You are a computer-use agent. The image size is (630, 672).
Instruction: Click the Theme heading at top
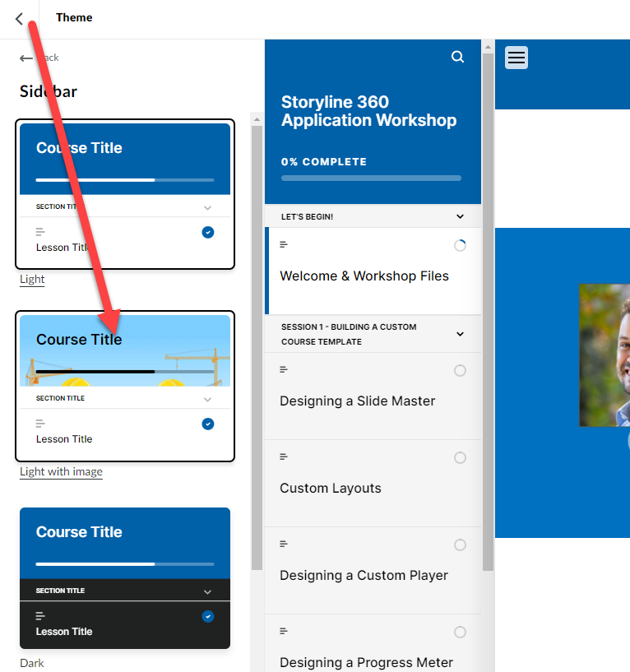click(74, 17)
